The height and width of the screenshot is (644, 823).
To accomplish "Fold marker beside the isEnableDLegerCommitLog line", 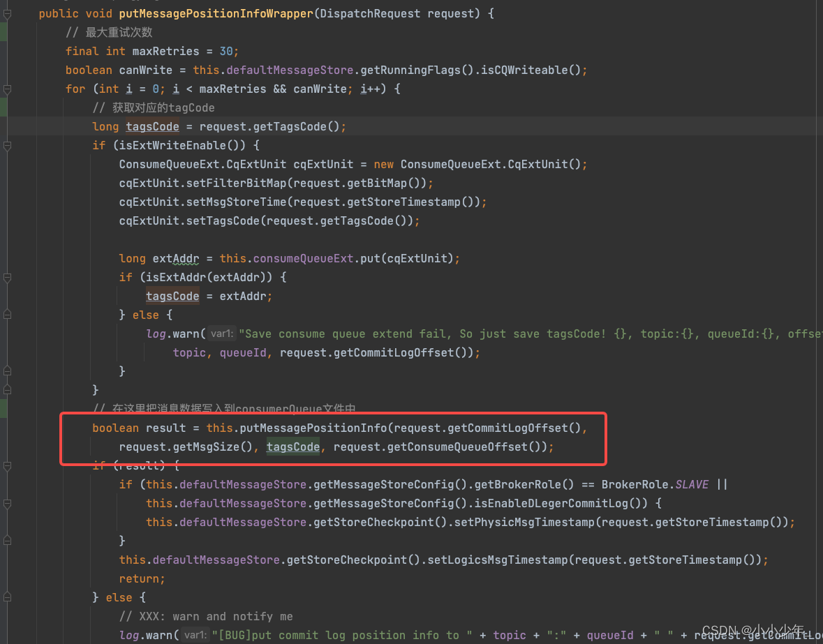I will click(x=8, y=504).
